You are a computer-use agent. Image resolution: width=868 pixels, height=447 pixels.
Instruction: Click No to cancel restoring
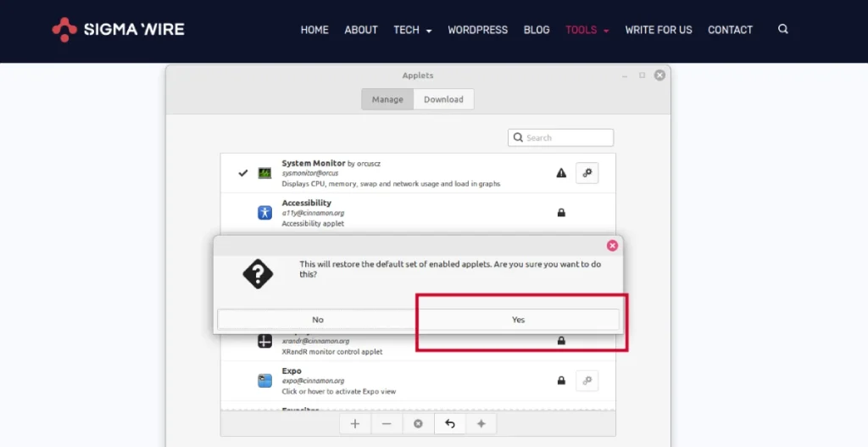click(318, 320)
